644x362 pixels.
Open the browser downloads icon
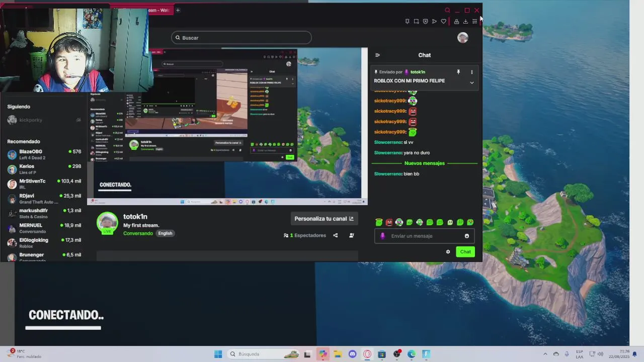tap(465, 21)
